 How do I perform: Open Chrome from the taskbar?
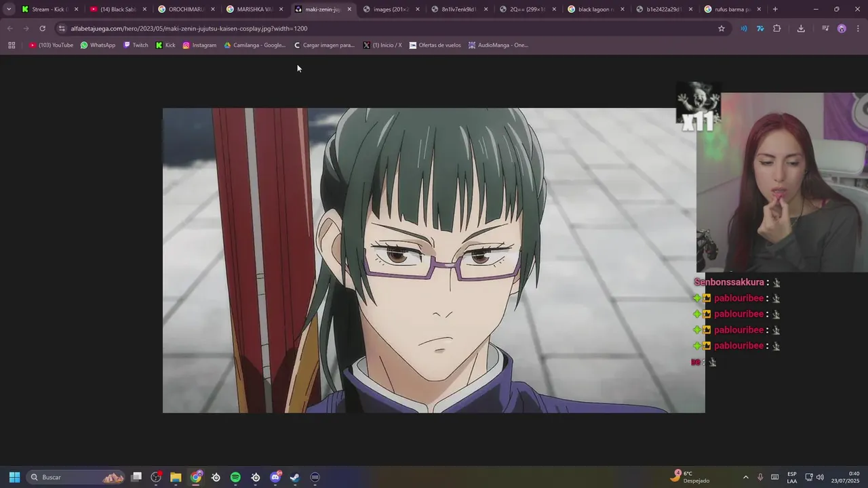pyautogui.click(x=196, y=477)
